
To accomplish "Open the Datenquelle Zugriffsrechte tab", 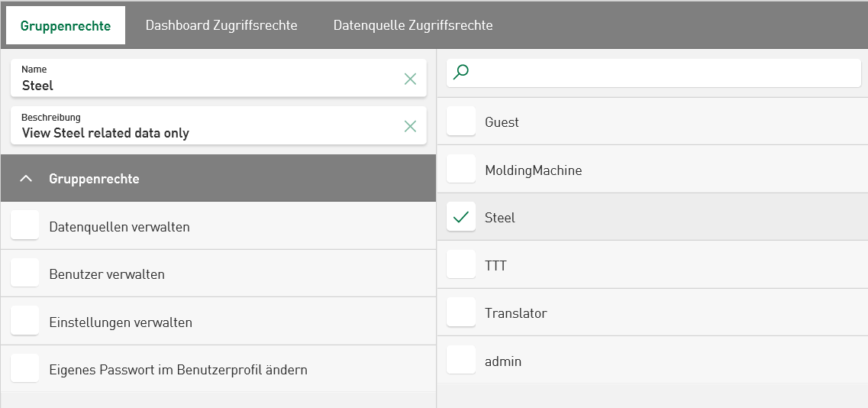I will pyautogui.click(x=413, y=25).
